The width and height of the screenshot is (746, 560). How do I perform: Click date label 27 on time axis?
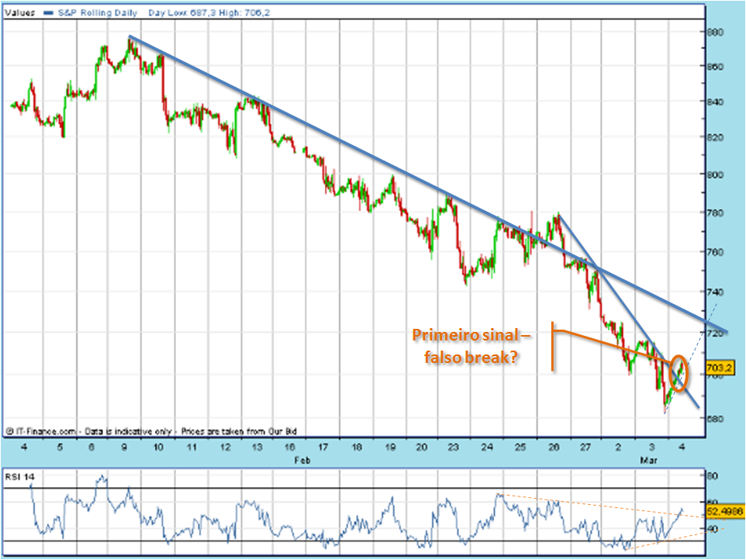point(585,448)
